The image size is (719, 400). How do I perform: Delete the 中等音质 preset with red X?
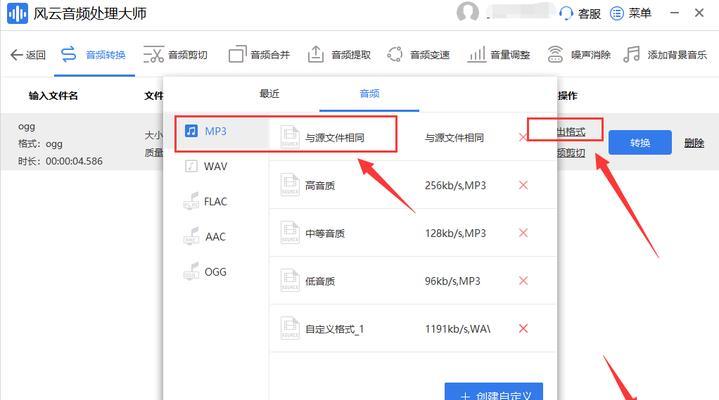(x=523, y=233)
